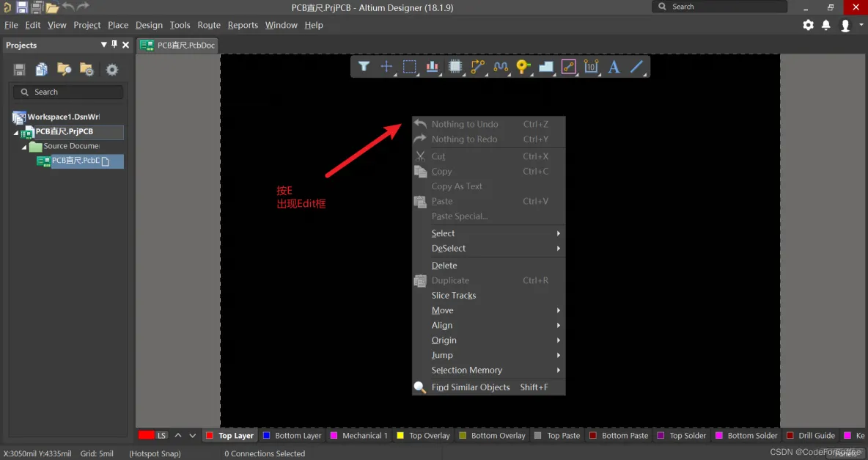Click the explore folder icon in Projects panel

point(65,69)
